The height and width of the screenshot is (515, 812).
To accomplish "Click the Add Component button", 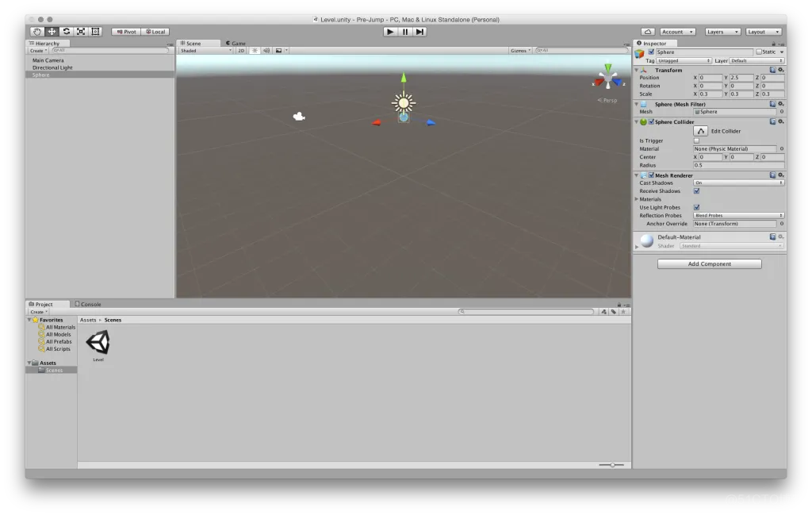I will pyautogui.click(x=709, y=263).
